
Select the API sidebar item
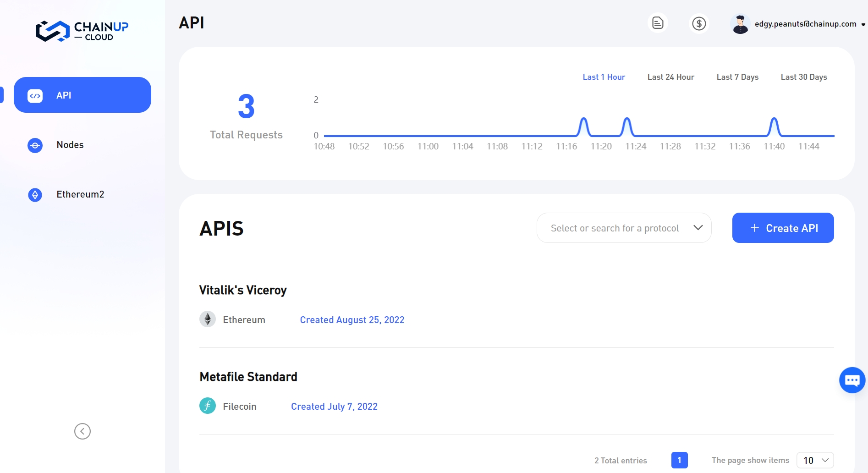tap(82, 95)
